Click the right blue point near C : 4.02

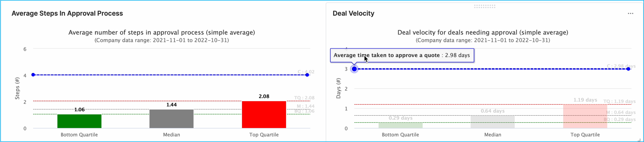307,75
